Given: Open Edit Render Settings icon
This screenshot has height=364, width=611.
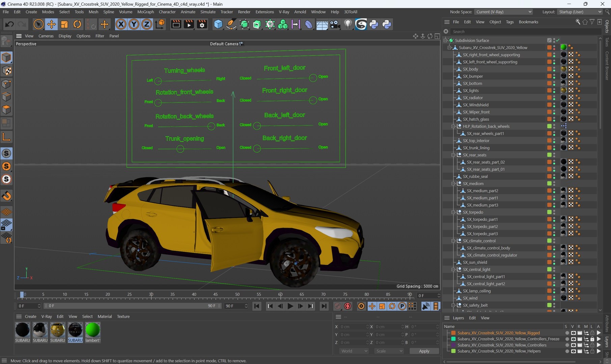Looking at the screenshot, I should point(202,24).
